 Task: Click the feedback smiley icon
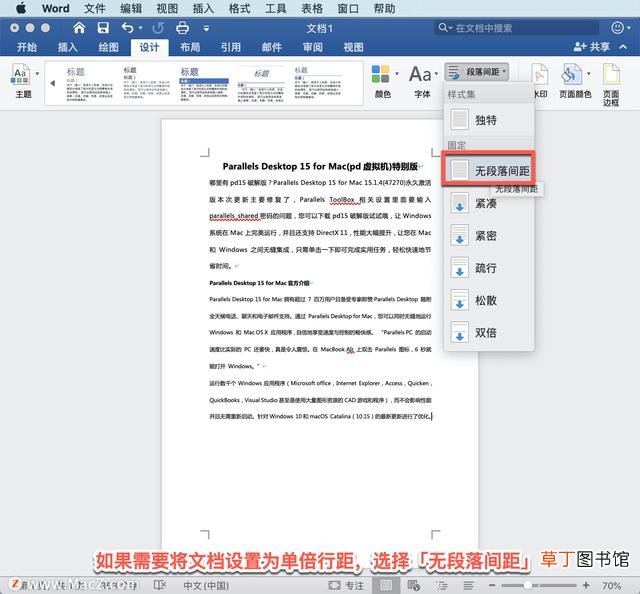click(618, 27)
